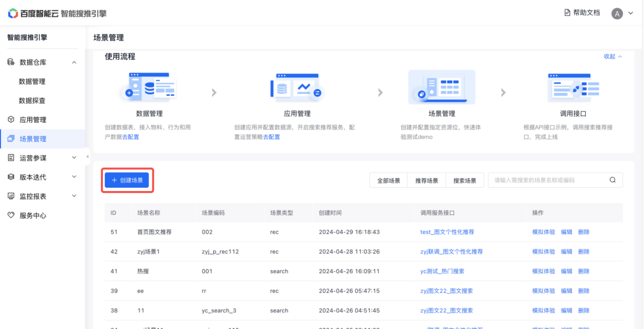Open the 帮助文档 help document link
This screenshot has height=329, width=644.
(582, 13)
